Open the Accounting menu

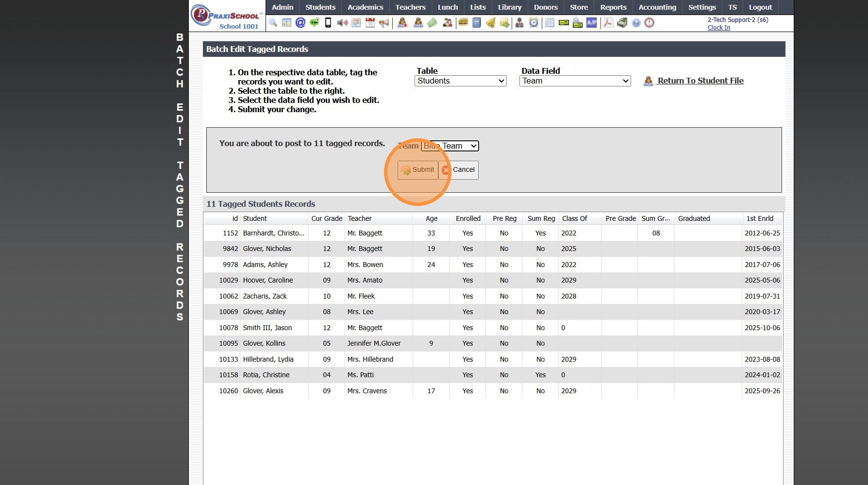(x=657, y=7)
